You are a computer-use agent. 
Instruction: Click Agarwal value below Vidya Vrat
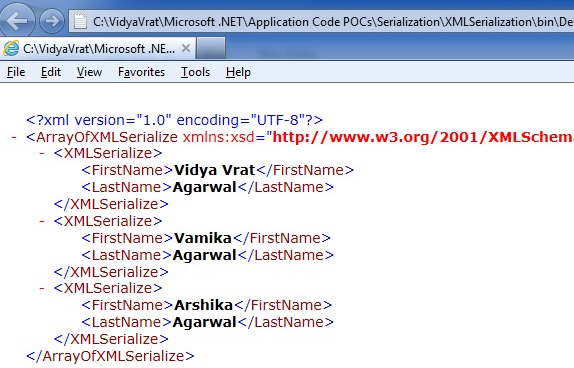pos(205,187)
